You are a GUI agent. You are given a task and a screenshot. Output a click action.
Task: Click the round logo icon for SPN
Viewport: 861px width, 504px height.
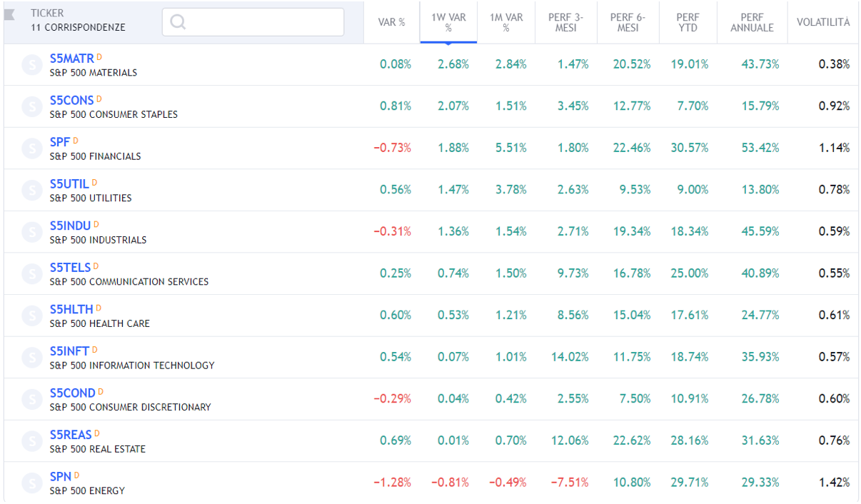coord(32,483)
